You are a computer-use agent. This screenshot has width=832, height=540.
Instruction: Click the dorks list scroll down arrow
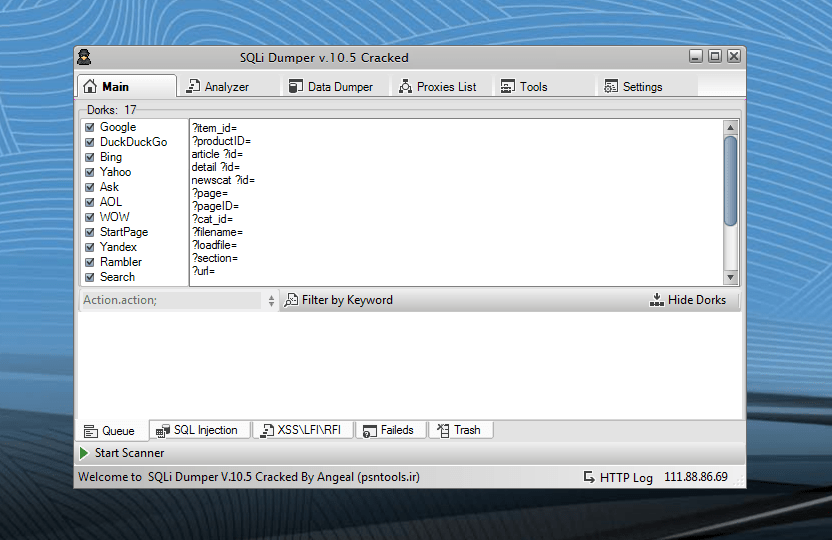pyautogui.click(x=731, y=277)
